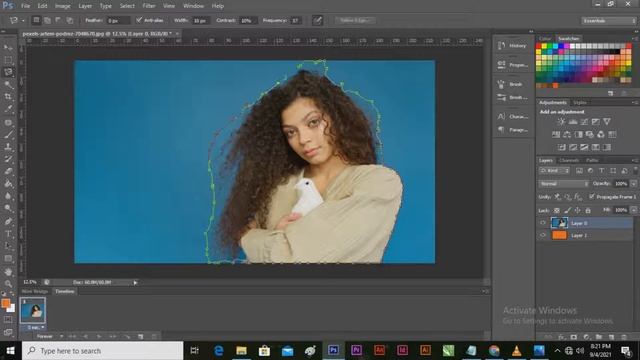The height and width of the screenshot is (360, 640).
Task: Select the Paint Bucket tool
Action: pyautogui.click(x=8, y=184)
